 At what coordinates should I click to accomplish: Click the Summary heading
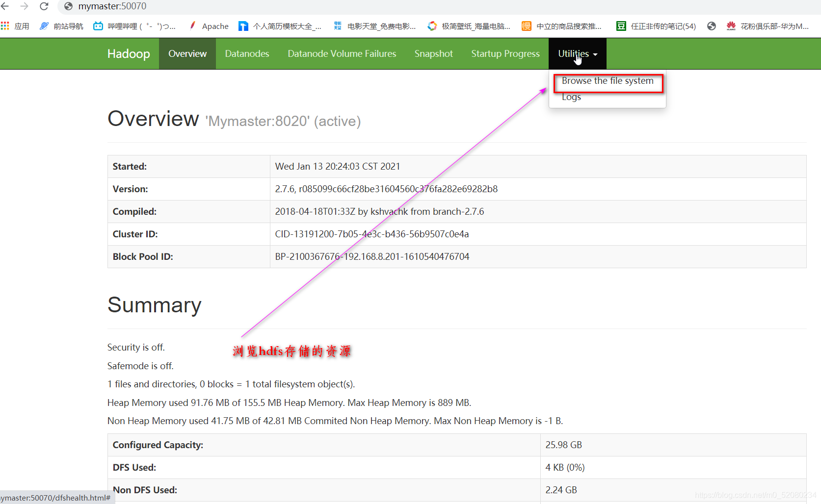(155, 305)
